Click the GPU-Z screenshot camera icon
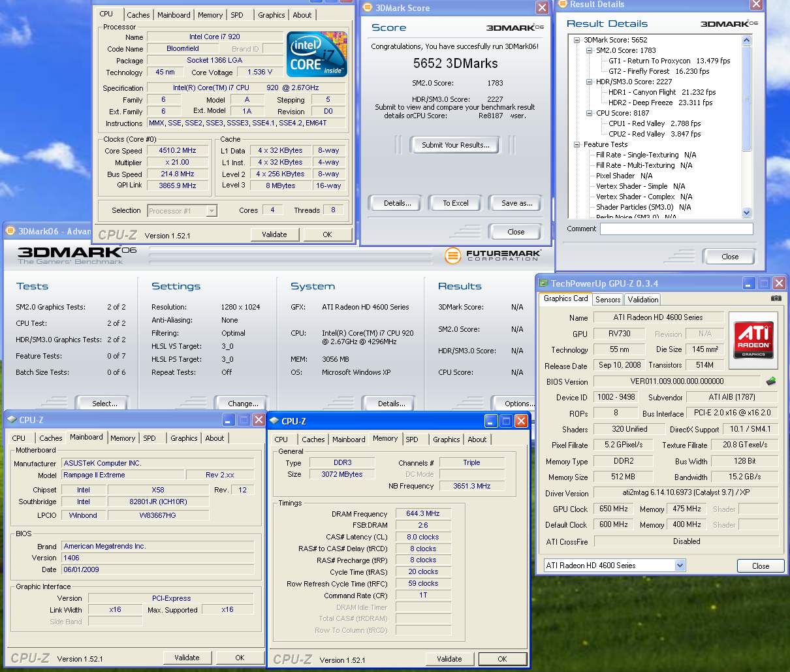The width and height of the screenshot is (790, 672). click(776, 298)
